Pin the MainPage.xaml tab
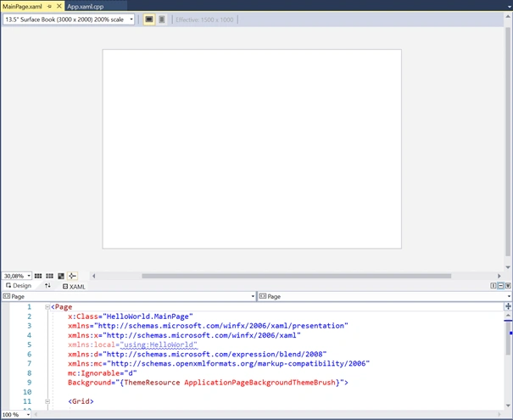 tap(49, 6)
